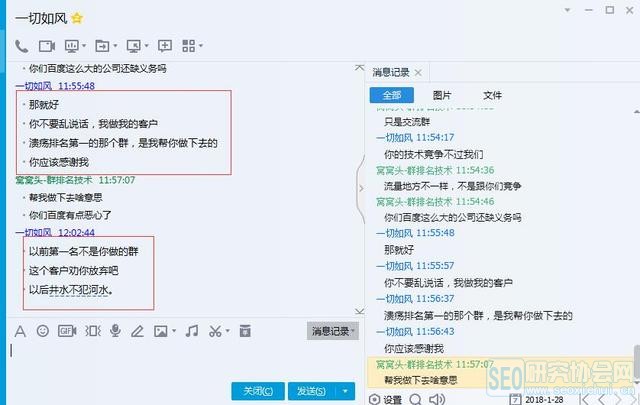Expand the file transfer dropdown arrow
This screenshot has width=640, height=405.
116,46
